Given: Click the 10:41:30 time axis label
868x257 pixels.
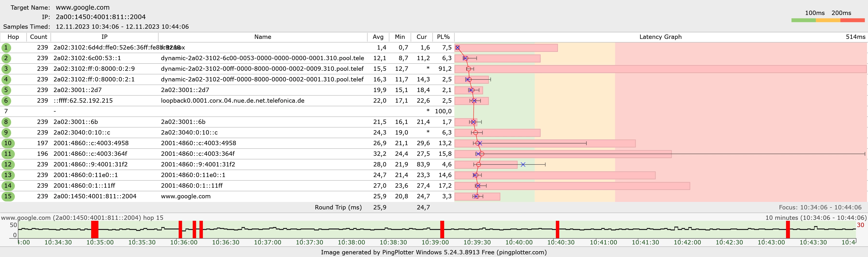Looking at the screenshot, I should [x=645, y=243].
